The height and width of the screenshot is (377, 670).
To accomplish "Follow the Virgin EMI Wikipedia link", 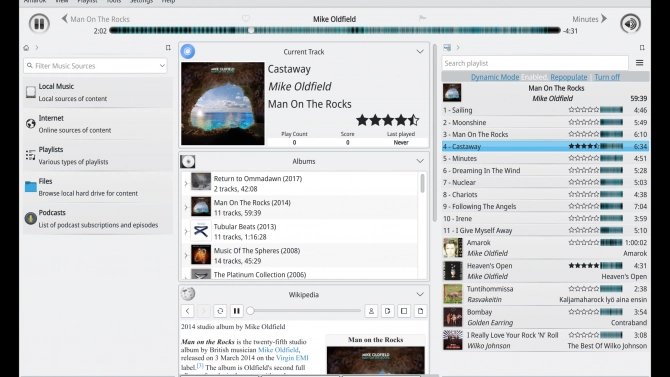I will click(292, 358).
